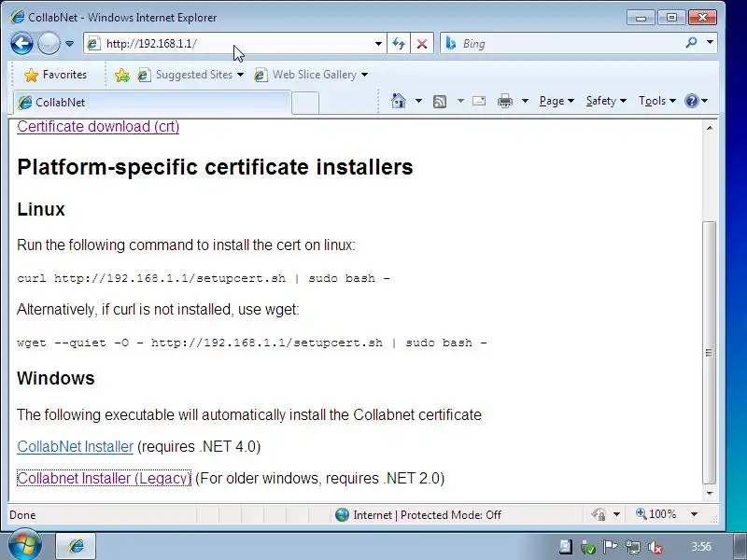Screen dimensions: 747x560
Task: Click the privacy report status bar icon
Action: pos(599,515)
